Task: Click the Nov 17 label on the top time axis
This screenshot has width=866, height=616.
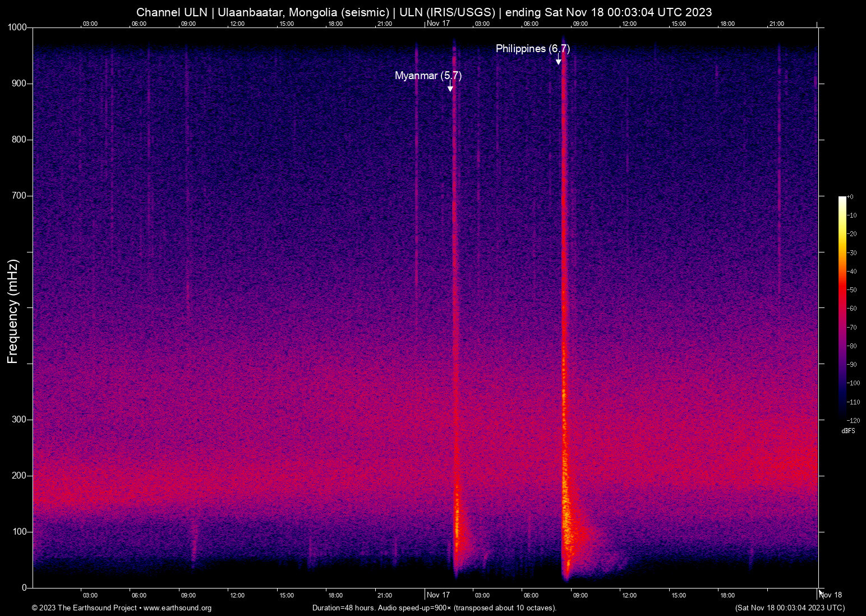Action: [x=438, y=24]
